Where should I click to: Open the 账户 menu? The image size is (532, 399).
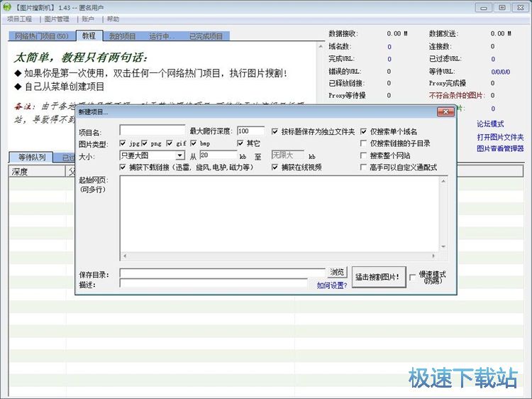(88, 19)
